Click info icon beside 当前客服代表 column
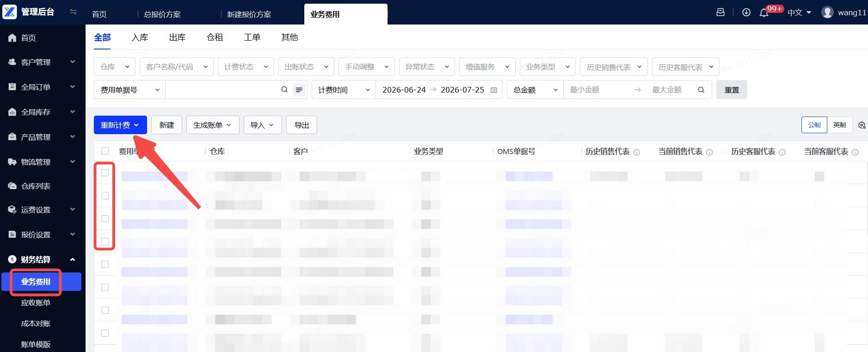 click(855, 152)
